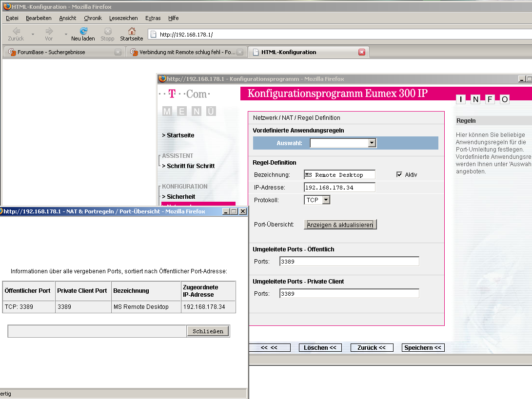The image size is (532, 399).
Task: Minimize the Konfigurationsprogramm window
Action: [522, 79]
